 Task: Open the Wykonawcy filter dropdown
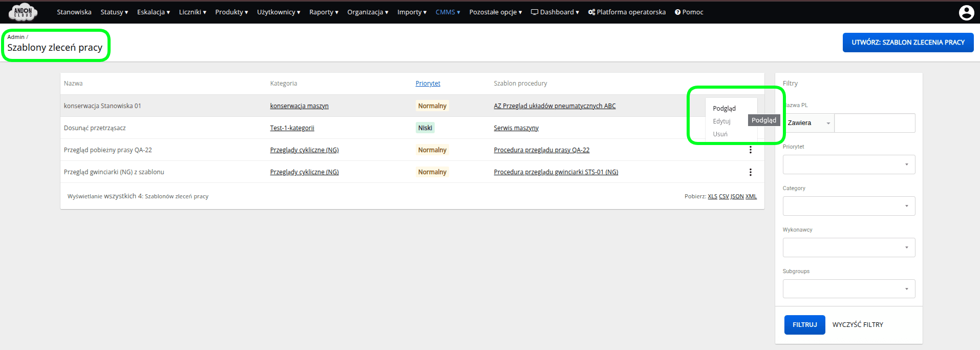pyautogui.click(x=848, y=248)
